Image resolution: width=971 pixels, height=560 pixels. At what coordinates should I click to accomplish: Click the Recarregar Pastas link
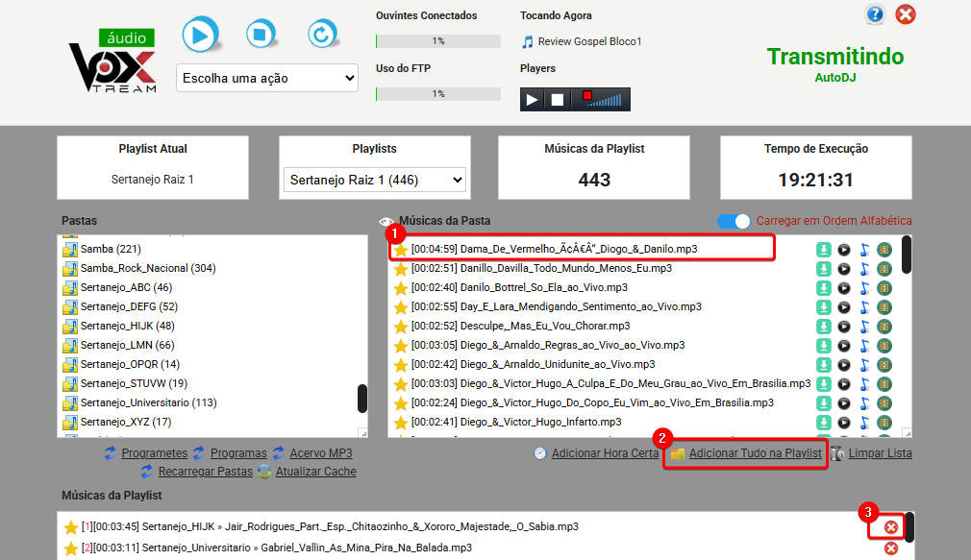[x=203, y=472]
